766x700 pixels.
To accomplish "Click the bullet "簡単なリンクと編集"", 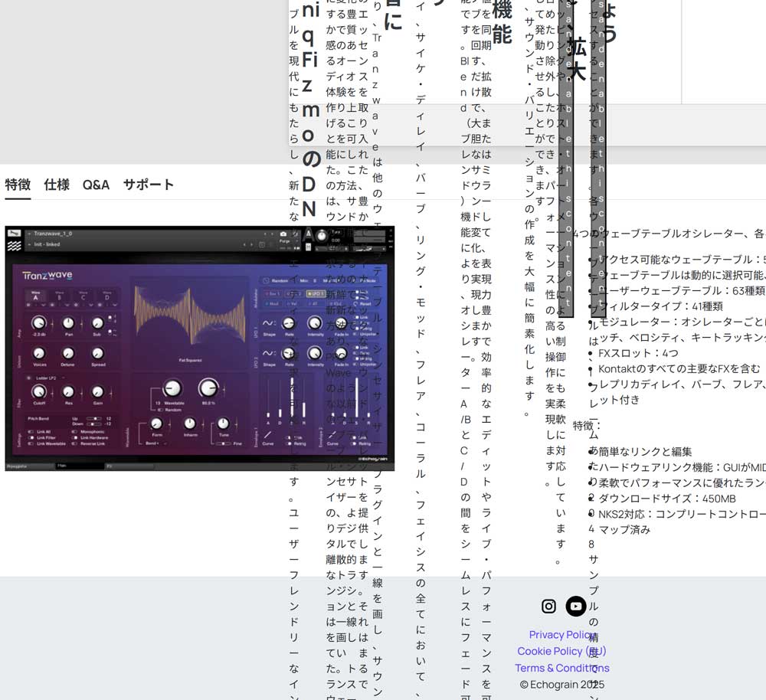I will [645, 452].
